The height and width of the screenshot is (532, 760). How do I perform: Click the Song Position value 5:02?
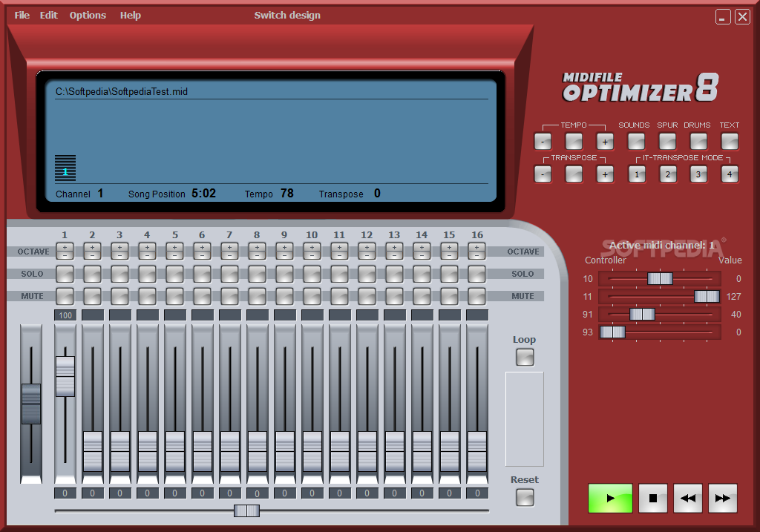pos(203,194)
